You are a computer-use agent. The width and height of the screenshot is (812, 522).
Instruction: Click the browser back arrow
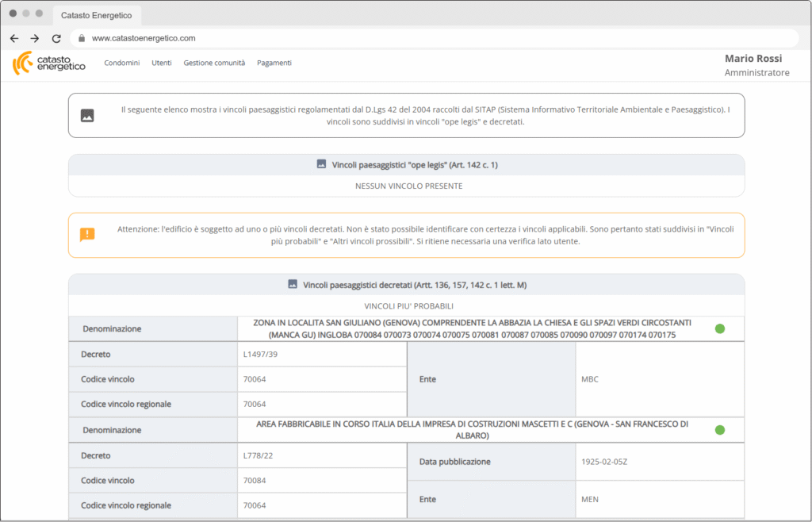(14, 38)
